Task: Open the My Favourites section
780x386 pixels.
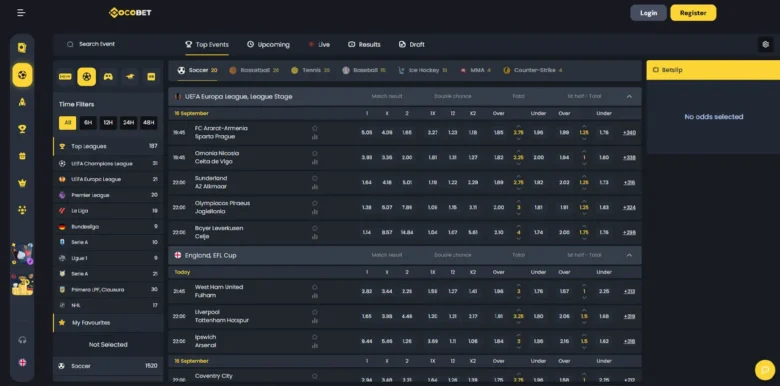Action: [x=108, y=323]
